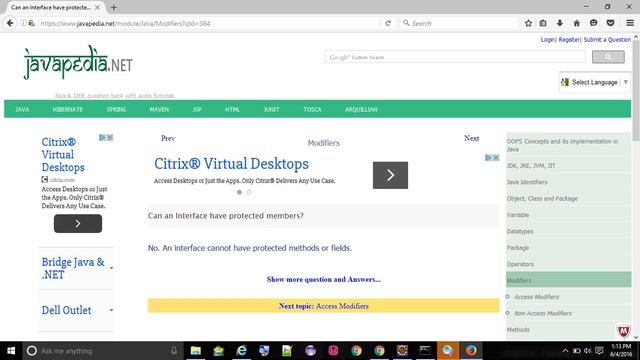The width and height of the screenshot is (640, 360).
Task: Click the Firefox Search box
Action: (x=459, y=23)
